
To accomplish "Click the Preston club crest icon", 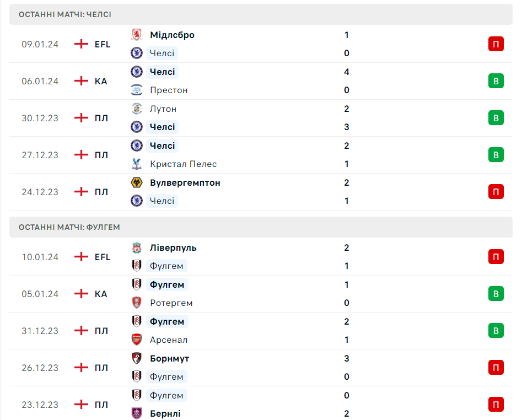I will [x=137, y=90].
